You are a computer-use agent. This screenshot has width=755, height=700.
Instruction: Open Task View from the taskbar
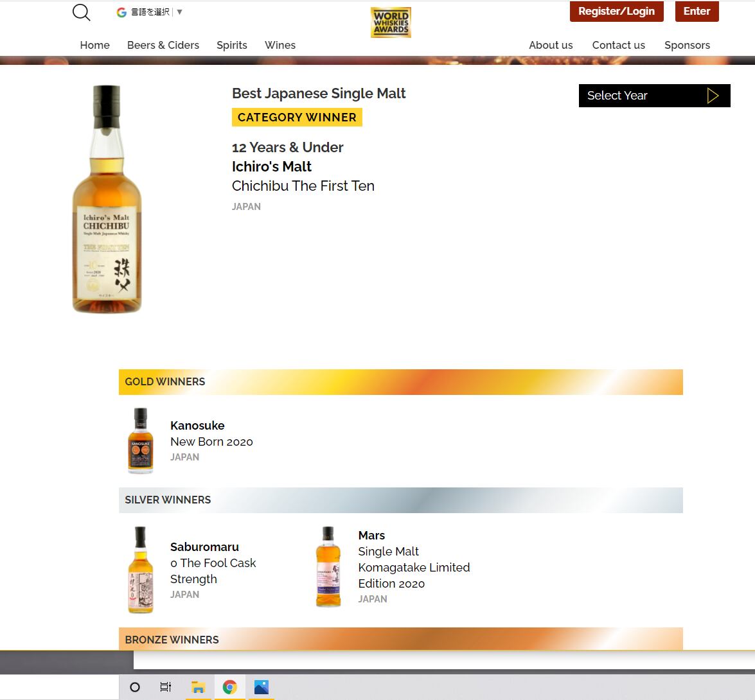point(166,687)
